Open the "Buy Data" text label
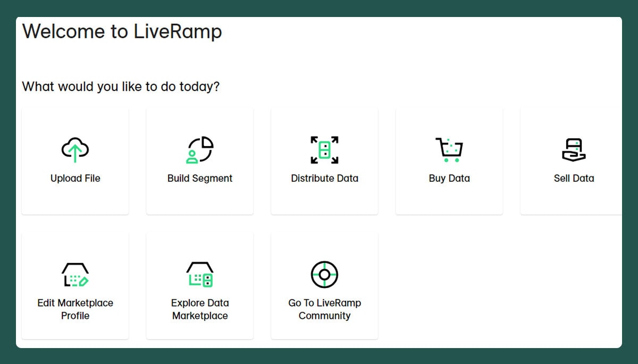The width and height of the screenshot is (638, 364). coord(449,179)
